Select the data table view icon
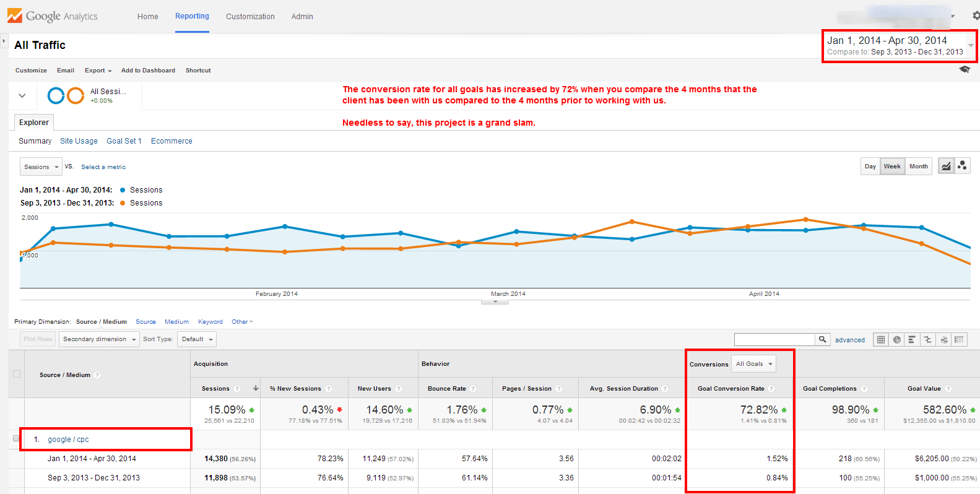This screenshot has width=980, height=494. 881,339
